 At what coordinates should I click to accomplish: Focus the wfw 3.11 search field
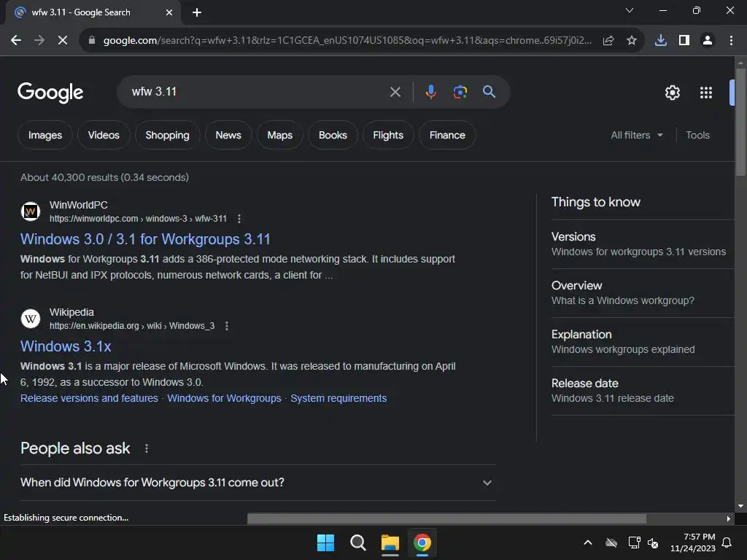[x=258, y=91]
